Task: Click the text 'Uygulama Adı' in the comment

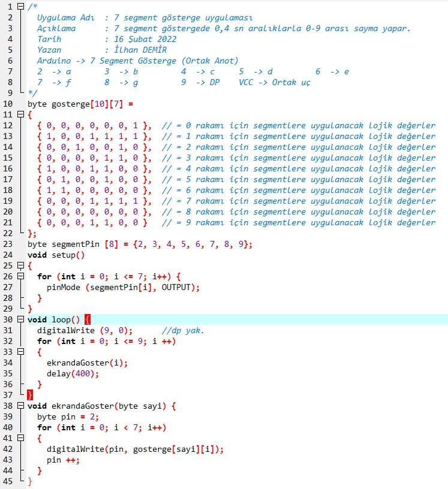Action: (x=65, y=18)
